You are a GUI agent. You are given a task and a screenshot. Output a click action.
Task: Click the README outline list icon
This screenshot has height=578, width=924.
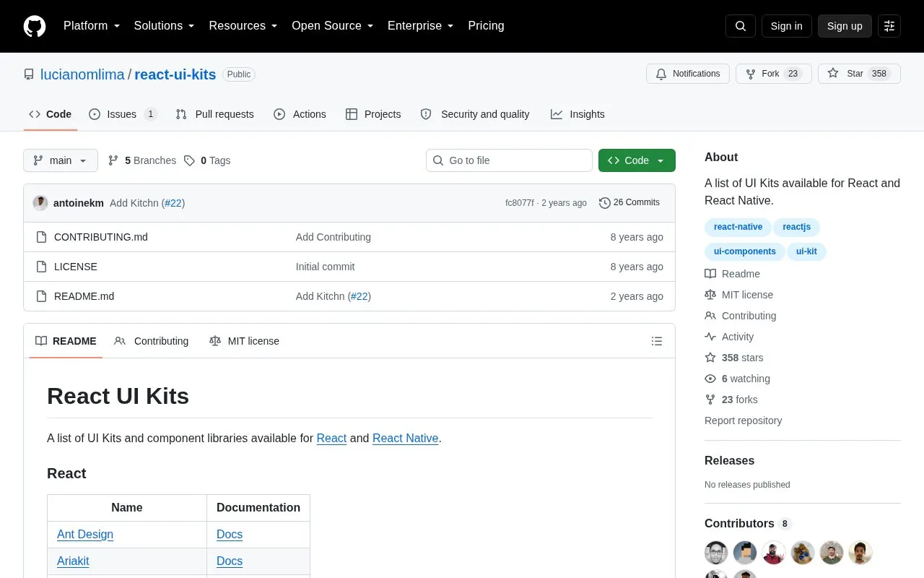[x=657, y=341]
